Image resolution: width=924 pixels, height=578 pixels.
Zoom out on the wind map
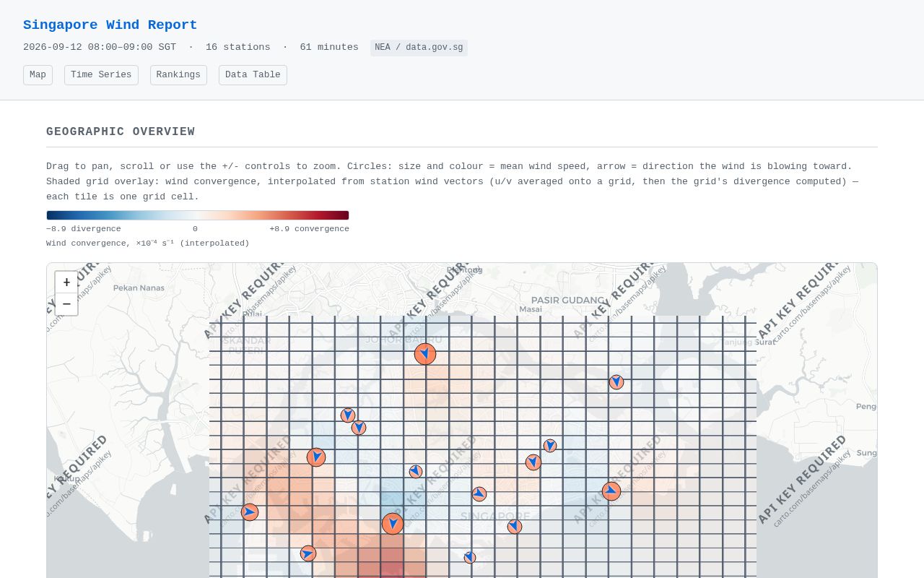point(66,304)
